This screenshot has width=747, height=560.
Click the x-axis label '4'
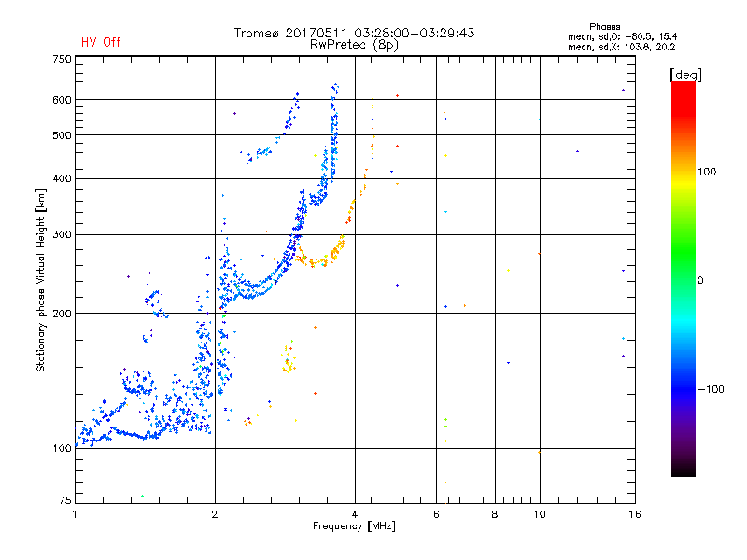pos(355,514)
